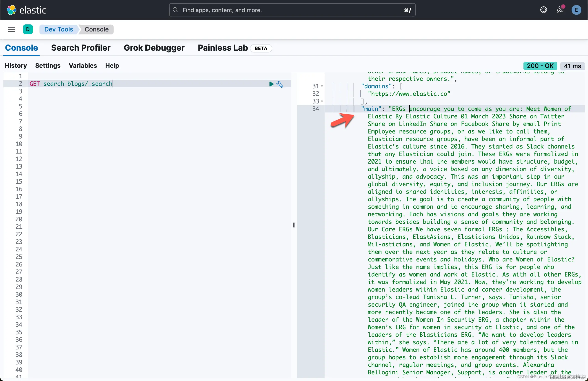Screen dimensions: 588x381
Task: Switch to the Search Profiler tab
Action: click(81, 48)
